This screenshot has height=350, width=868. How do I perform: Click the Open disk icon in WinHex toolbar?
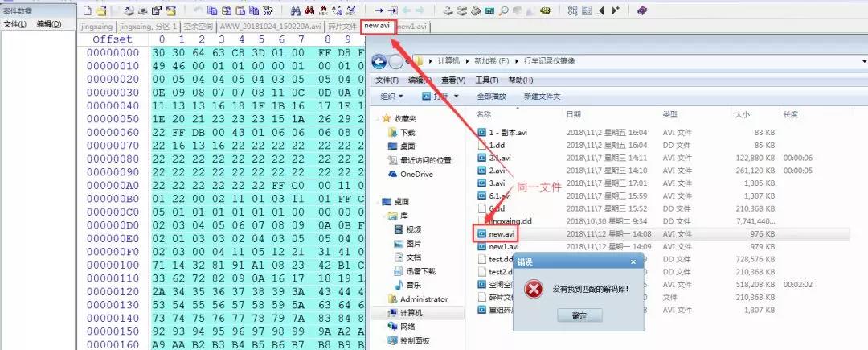[x=448, y=10]
